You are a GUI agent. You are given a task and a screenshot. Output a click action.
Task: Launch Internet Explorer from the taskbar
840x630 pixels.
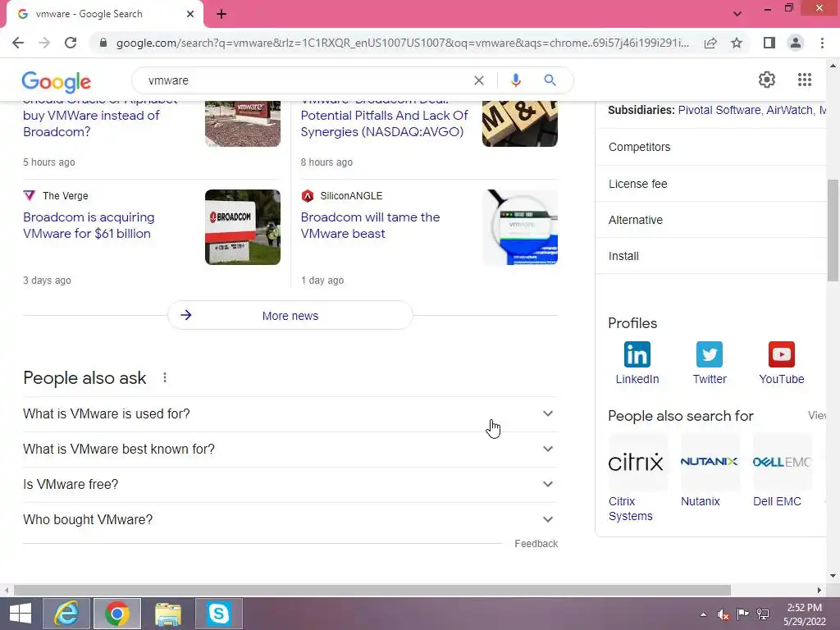67,614
